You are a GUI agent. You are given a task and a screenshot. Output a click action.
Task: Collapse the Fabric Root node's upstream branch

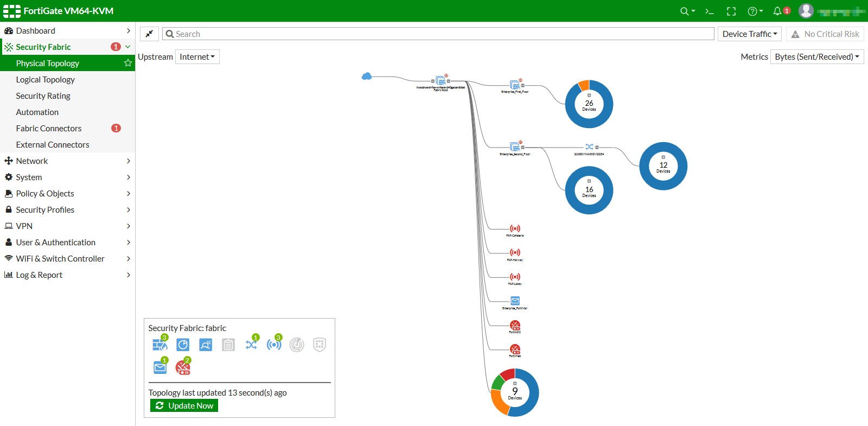(433, 81)
